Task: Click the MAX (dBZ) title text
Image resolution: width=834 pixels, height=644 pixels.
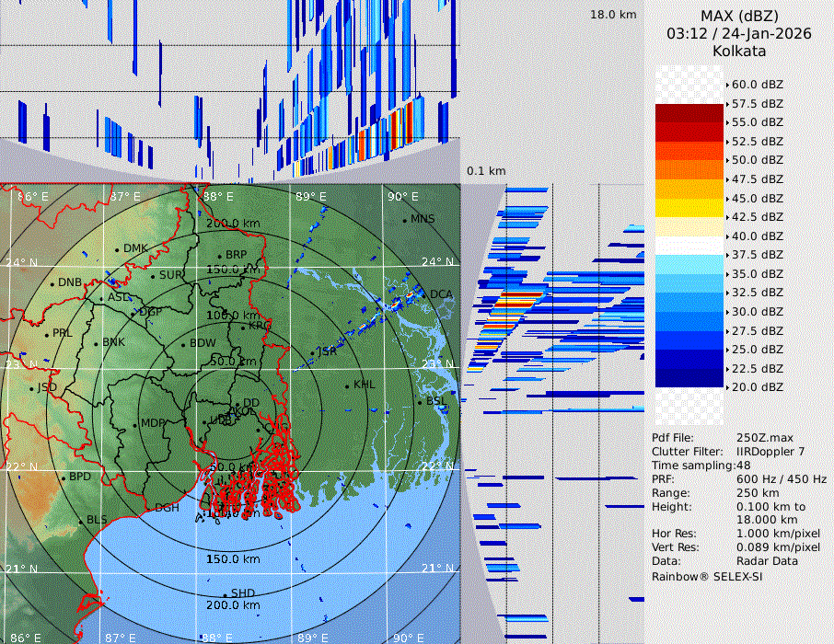Action: pyautogui.click(x=739, y=16)
